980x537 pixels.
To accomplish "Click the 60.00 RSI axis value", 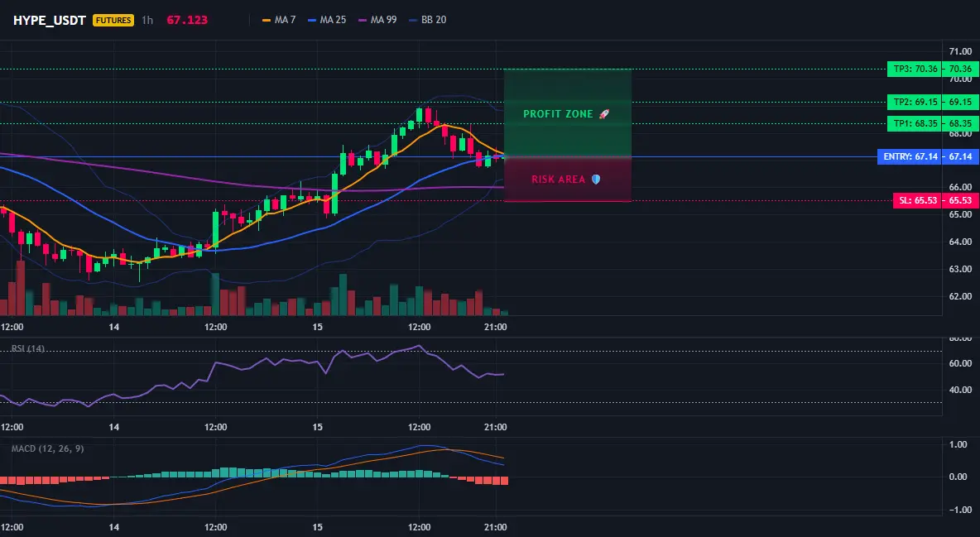I will [961, 363].
